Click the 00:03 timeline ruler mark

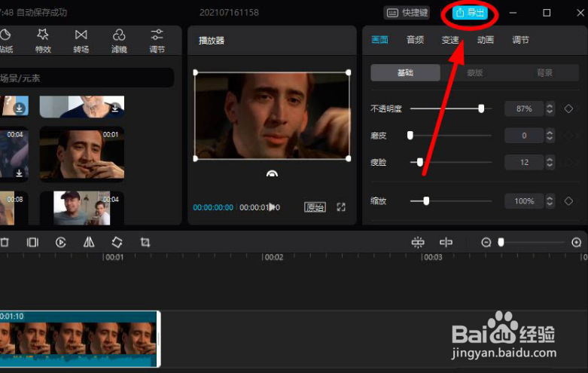432,258
